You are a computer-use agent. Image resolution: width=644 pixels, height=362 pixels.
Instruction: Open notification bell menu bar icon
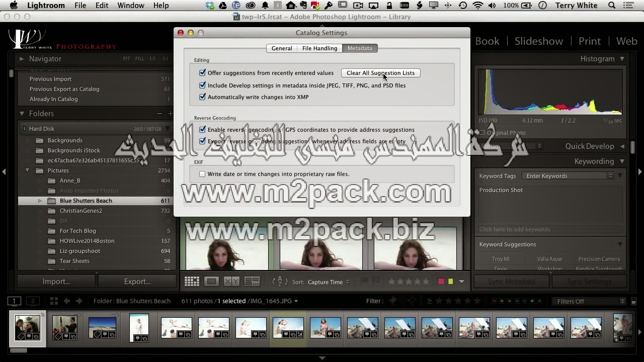point(265,6)
